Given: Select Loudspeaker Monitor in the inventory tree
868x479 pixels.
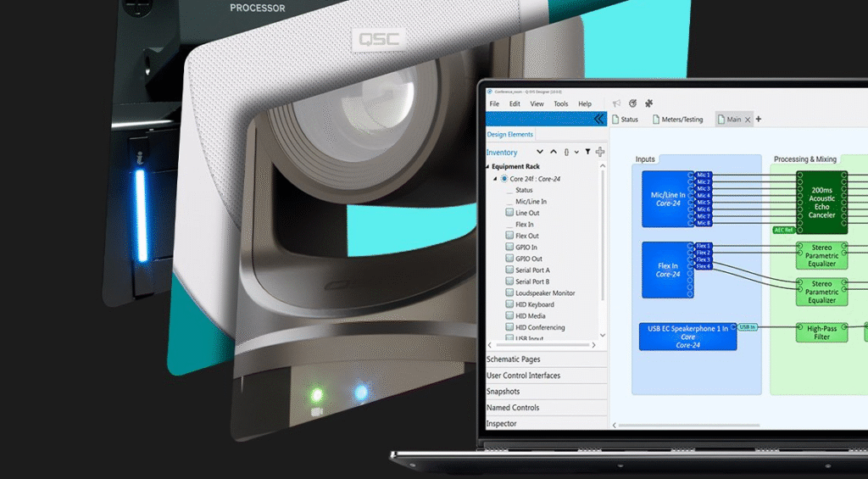Looking at the screenshot, I should [545, 293].
